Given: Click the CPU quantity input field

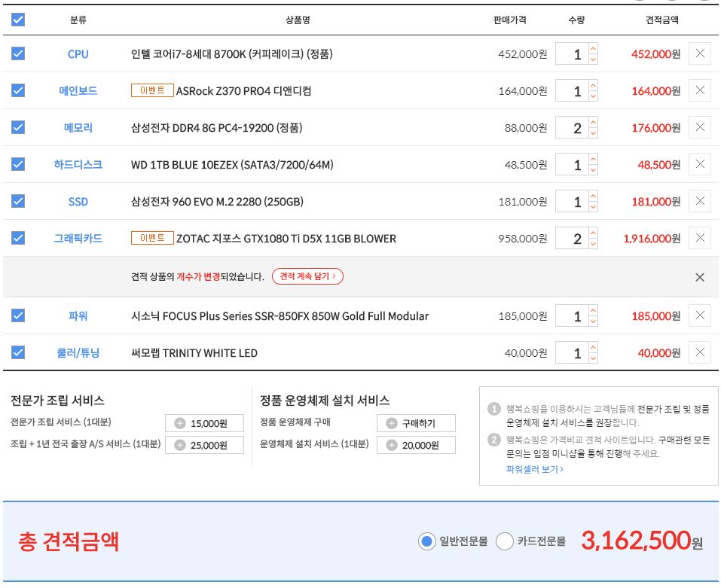Looking at the screenshot, I should (572, 54).
